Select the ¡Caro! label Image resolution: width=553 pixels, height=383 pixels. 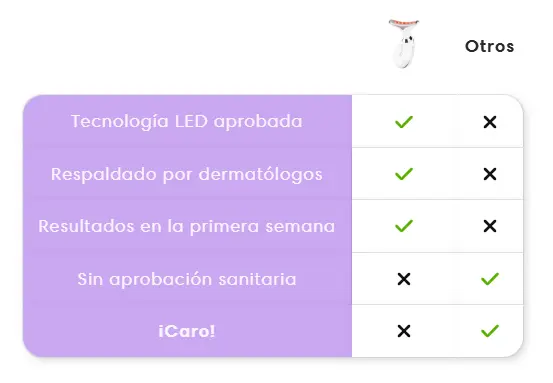tap(187, 331)
